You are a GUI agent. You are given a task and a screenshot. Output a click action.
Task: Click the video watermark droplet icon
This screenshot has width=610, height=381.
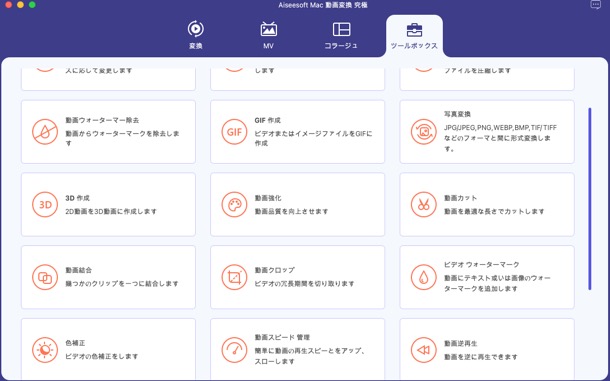pos(423,277)
